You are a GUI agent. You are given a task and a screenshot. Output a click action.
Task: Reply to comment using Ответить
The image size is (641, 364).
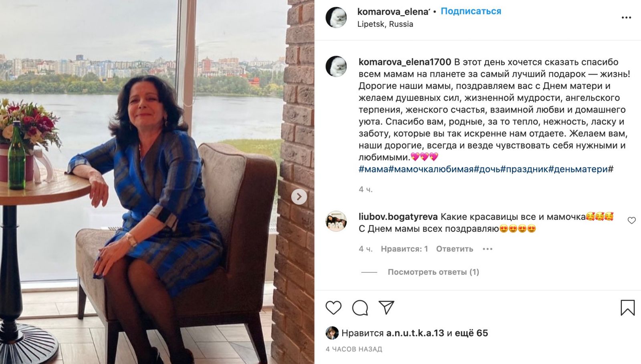tap(454, 249)
